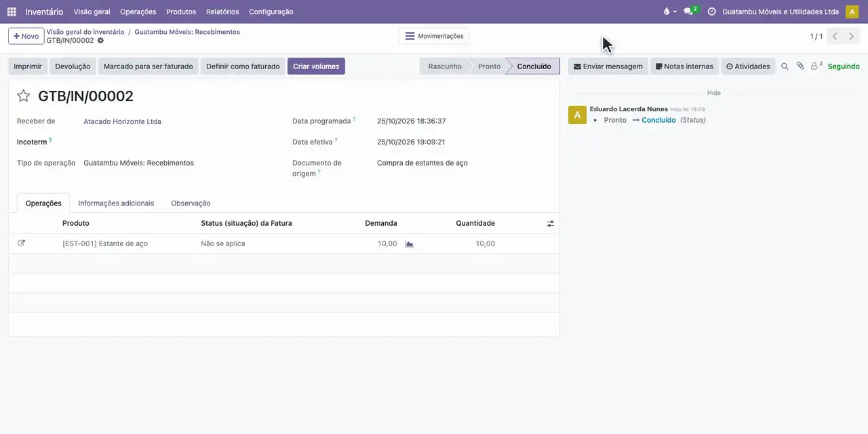This screenshot has height=434, width=868.
Task: Open breadcrumb Visão geral do inventário
Action: point(85,32)
